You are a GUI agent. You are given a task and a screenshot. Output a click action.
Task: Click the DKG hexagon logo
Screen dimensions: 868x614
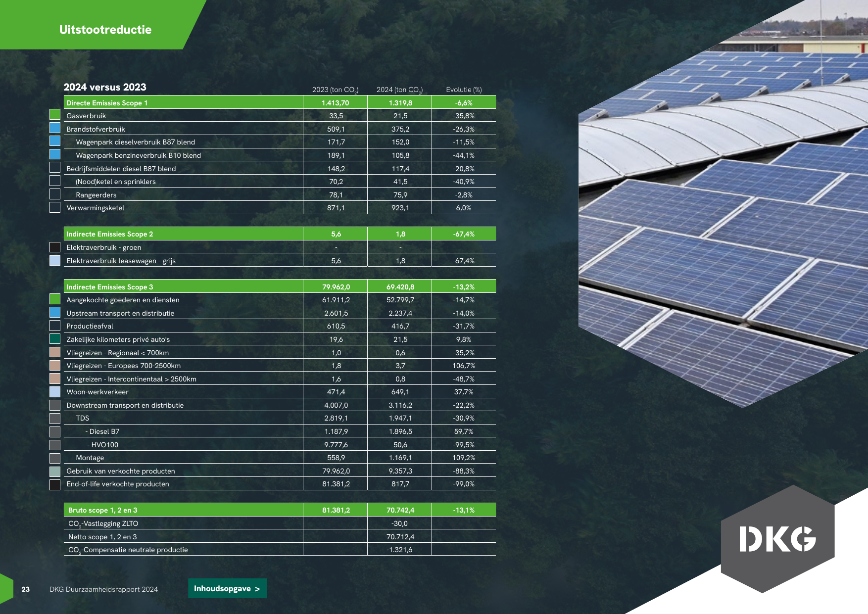pyautogui.click(x=777, y=539)
